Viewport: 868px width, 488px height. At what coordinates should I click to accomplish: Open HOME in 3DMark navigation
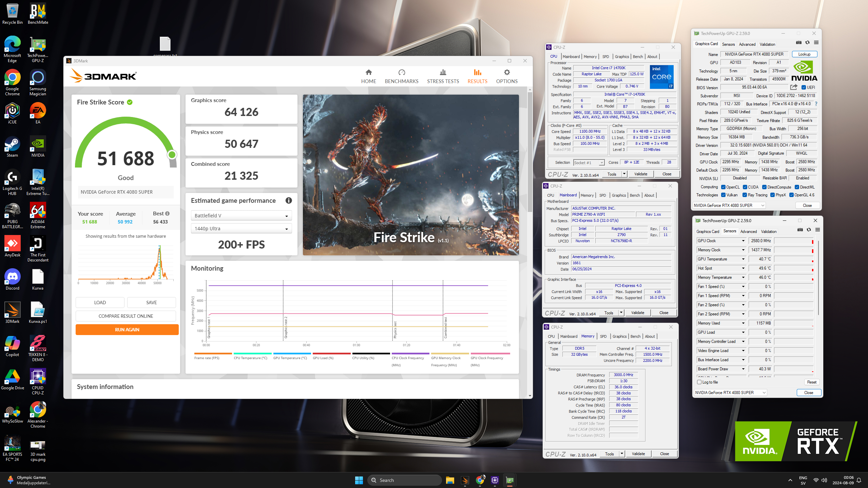click(368, 76)
